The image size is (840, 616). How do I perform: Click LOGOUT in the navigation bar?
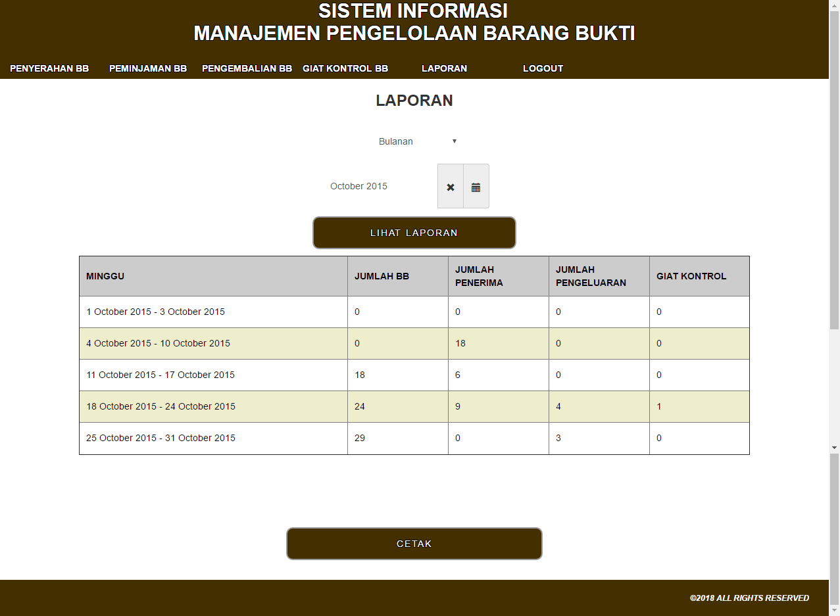pyautogui.click(x=543, y=68)
